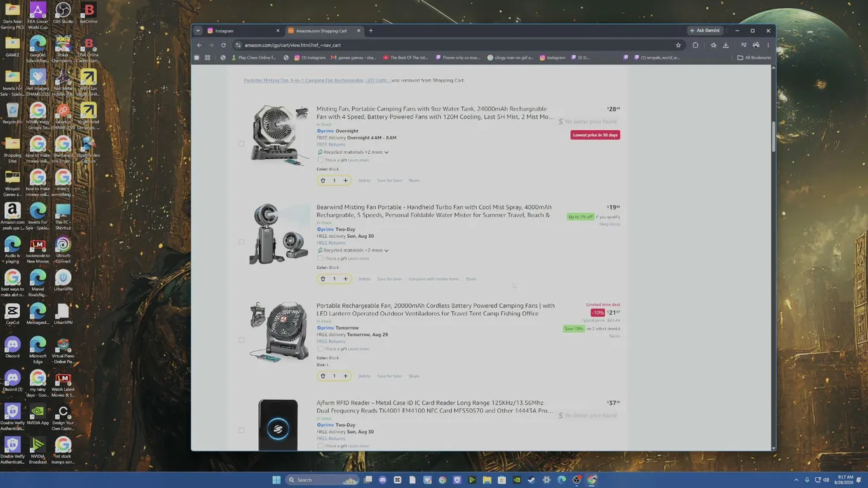Open Virtual Piano desktop shortcut
Screen dimensions: 868x488
coord(62,350)
